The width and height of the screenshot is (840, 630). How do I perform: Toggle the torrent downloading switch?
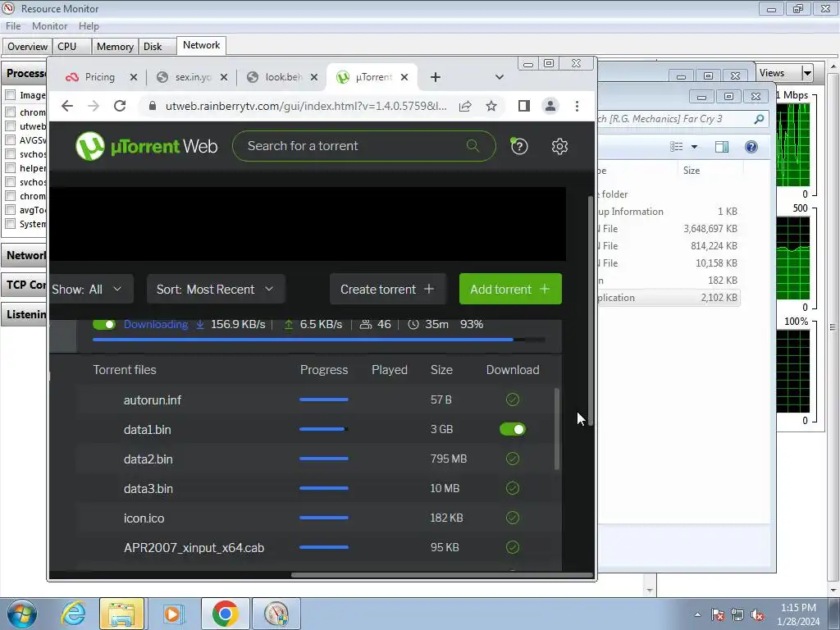tap(104, 324)
